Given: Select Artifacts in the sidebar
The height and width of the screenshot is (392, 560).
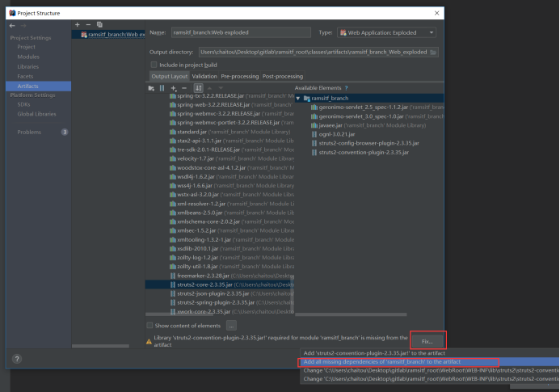Looking at the screenshot, I should point(38,86).
